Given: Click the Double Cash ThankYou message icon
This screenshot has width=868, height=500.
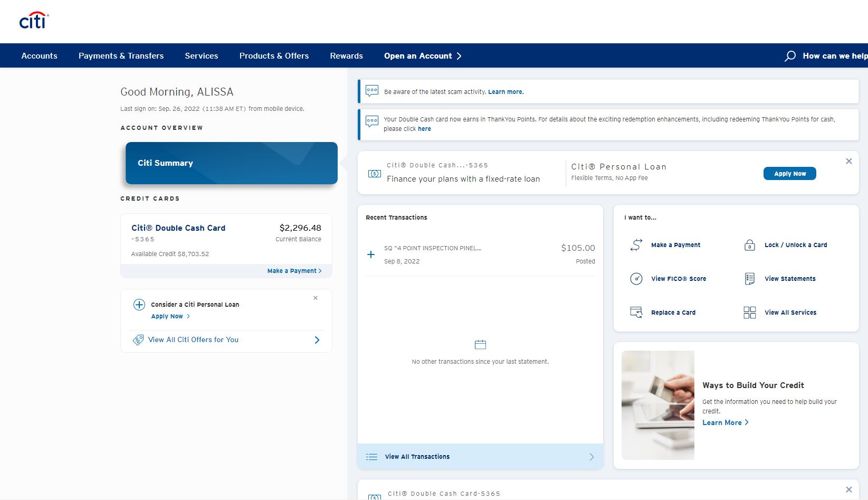Looking at the screenshot, I should 372,121.
